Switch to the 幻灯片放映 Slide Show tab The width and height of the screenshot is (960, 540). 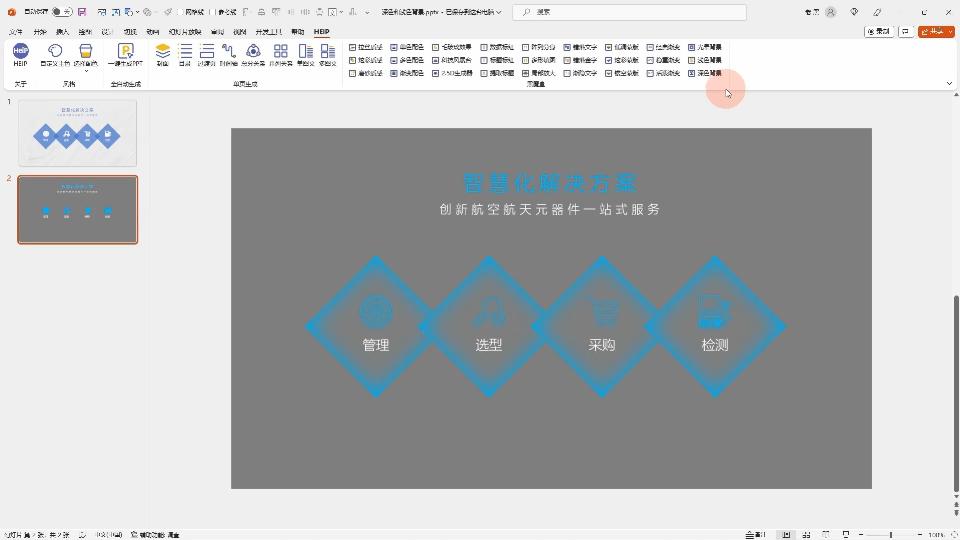185,32
